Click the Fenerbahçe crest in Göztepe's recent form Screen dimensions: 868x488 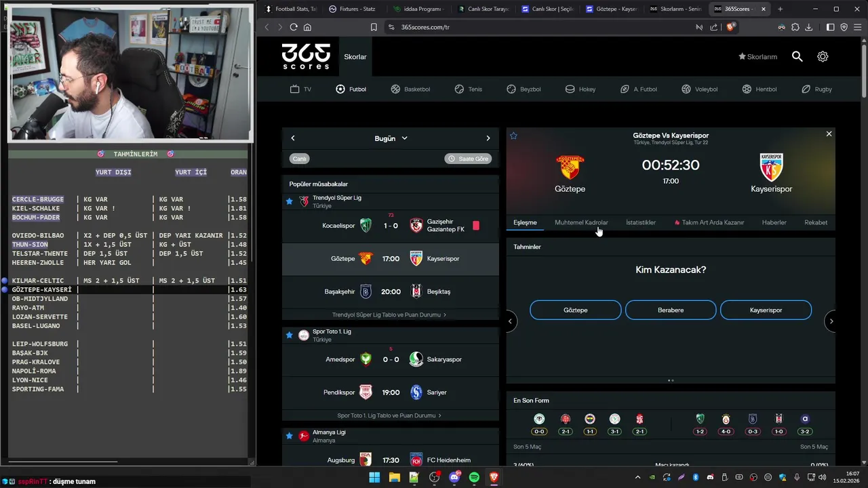[590, 419]
